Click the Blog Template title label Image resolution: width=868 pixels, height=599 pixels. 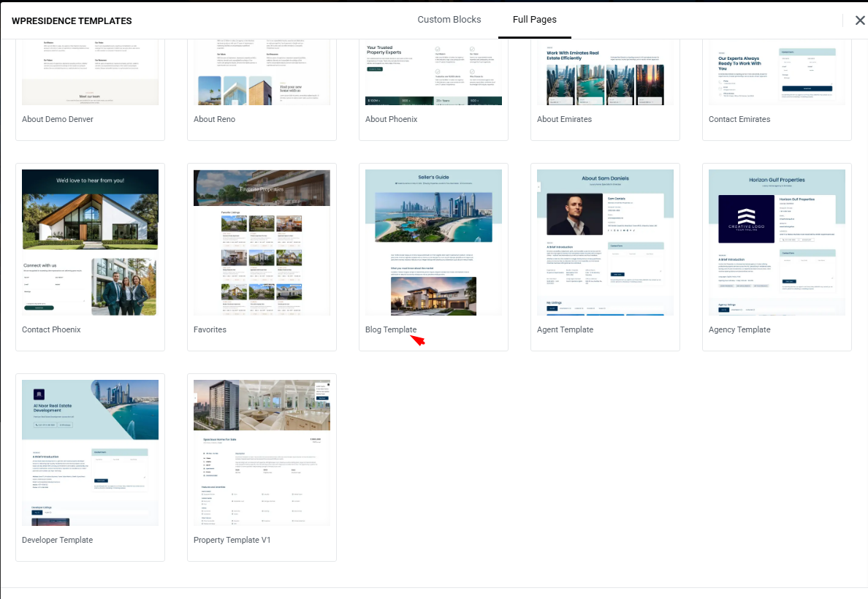391,329
